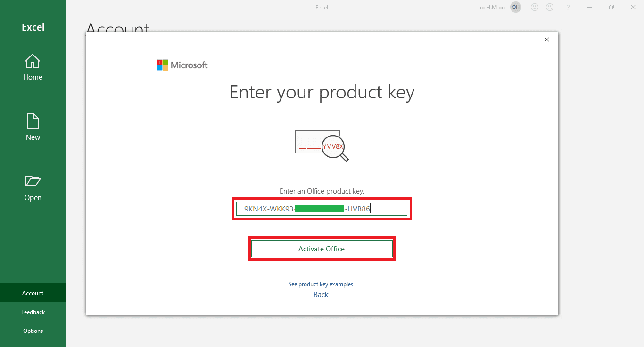Screen dimensions: 644x347
Task: Focus the Office product key input field
Action: coord(322,209)
